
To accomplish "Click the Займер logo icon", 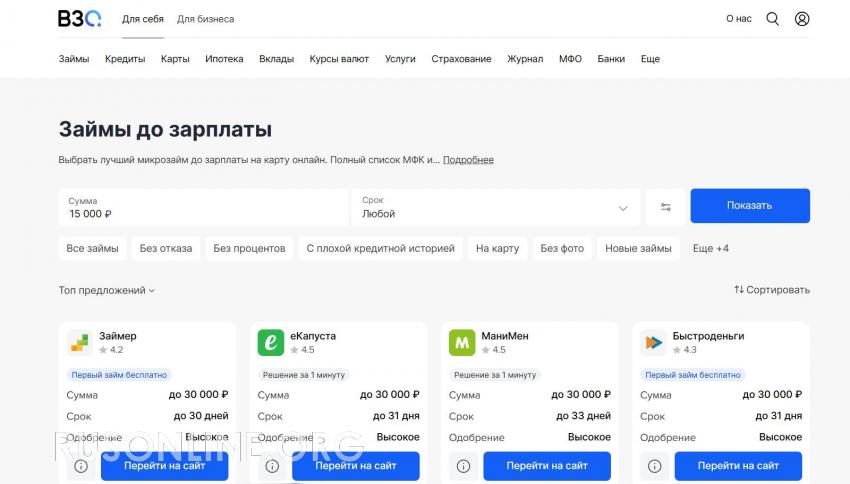I will 80,343.
